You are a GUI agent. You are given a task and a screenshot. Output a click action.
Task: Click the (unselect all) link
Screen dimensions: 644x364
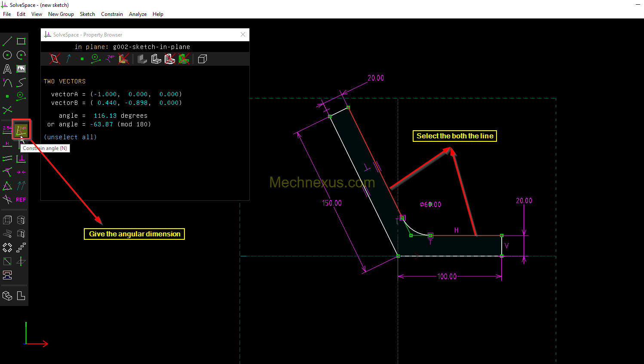70,137
